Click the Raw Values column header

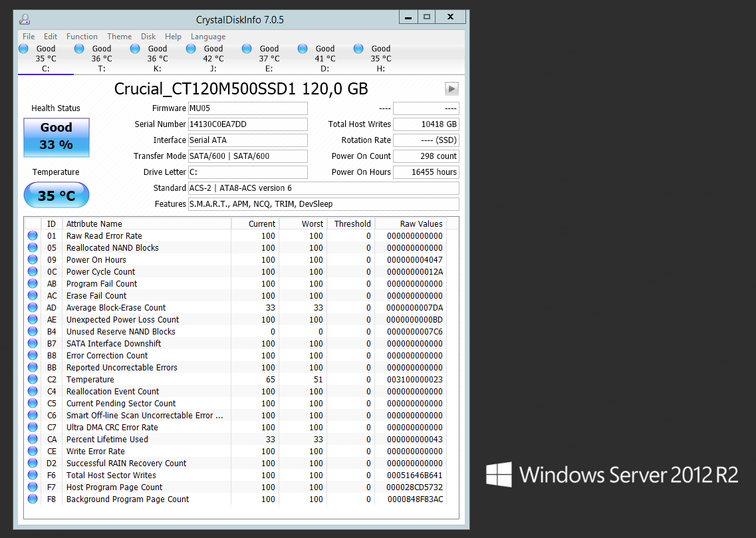(x=421, y=224)
